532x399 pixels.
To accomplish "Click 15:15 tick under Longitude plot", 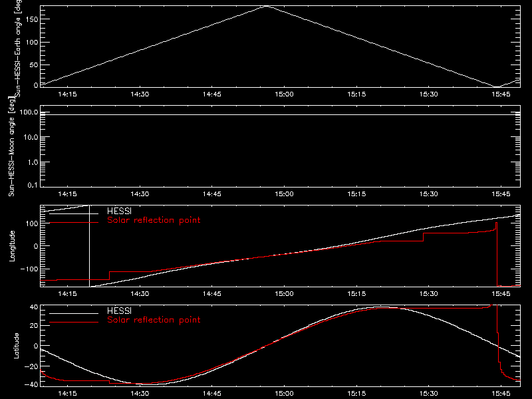I will pyautogui.click(x=356, y=294).
